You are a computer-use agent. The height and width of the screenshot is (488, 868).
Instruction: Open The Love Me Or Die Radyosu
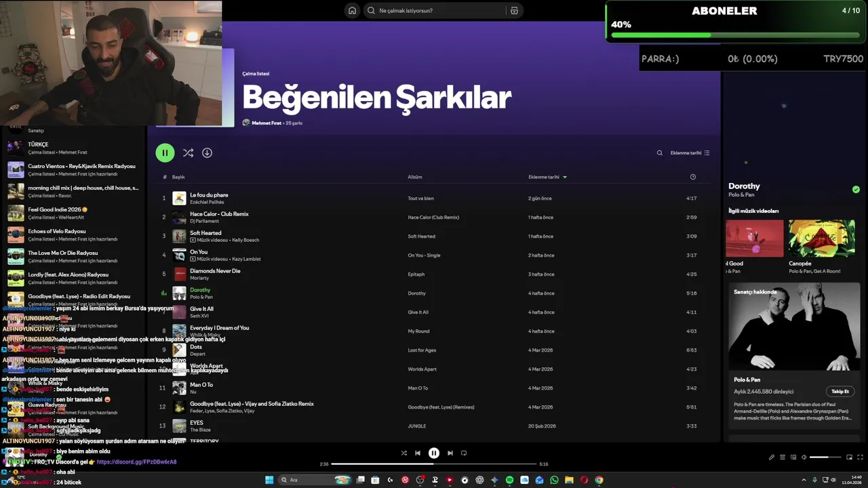[73, 256]
